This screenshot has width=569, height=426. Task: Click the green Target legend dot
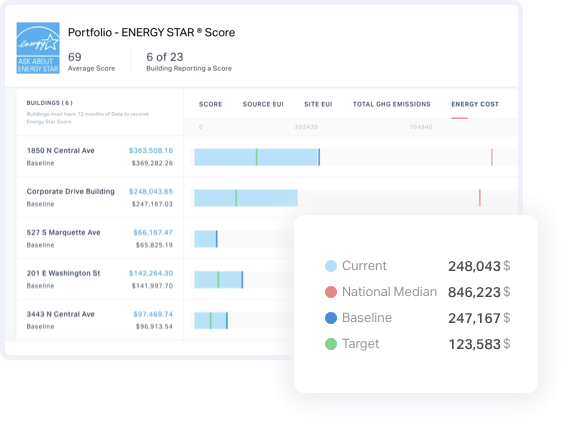(331, 344)
